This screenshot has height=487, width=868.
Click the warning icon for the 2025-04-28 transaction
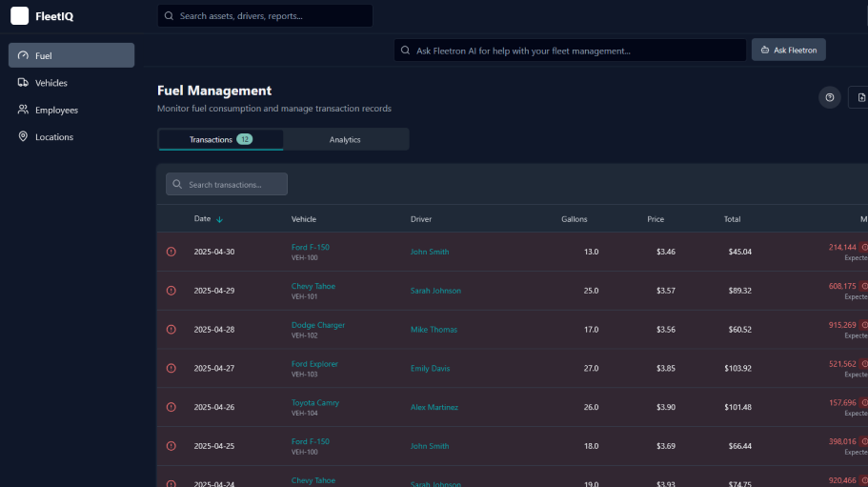[172, 329]
